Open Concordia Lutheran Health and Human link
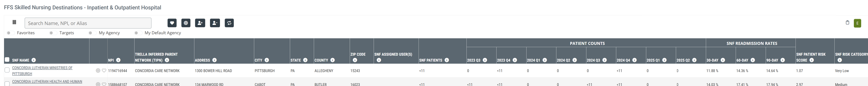Viewport: 868px width, 86px height. click(x=47, y=82)
